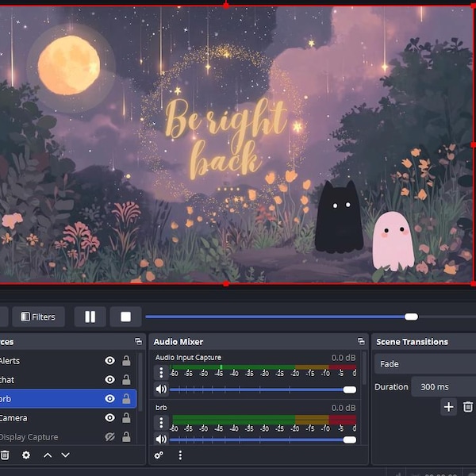The width and height of the screenshot is (476, 476).
Task: Click the Audio Input Capture 0.0 dB value
Action: [344, 358]
